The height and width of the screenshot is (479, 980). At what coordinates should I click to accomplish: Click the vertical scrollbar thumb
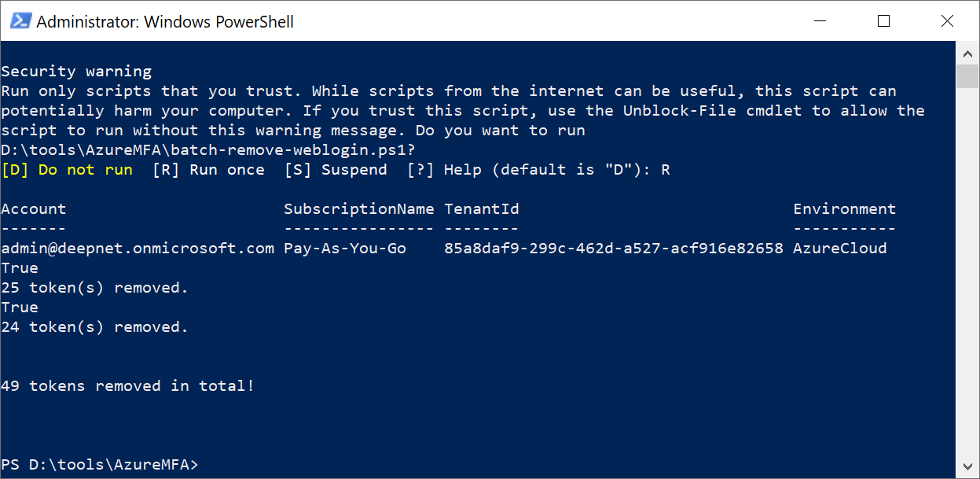coord(967,78)
